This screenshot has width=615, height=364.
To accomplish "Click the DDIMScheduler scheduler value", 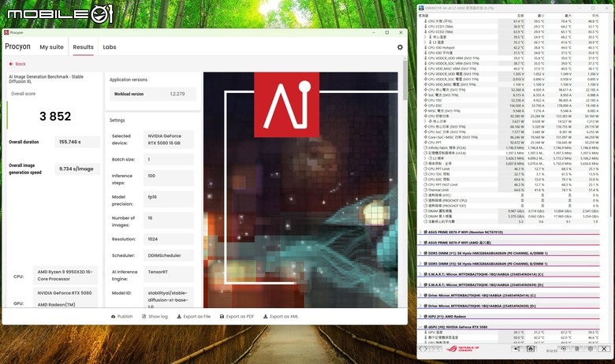I will click(x=169, y=255).
